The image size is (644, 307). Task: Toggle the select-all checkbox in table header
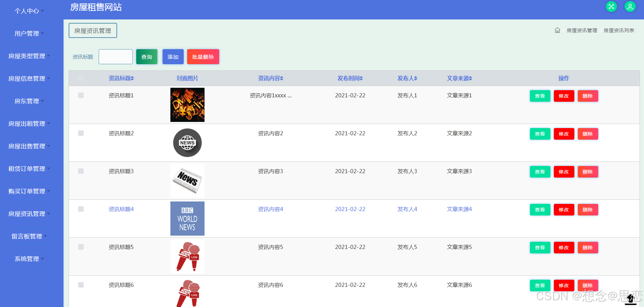tap(81, 78)
